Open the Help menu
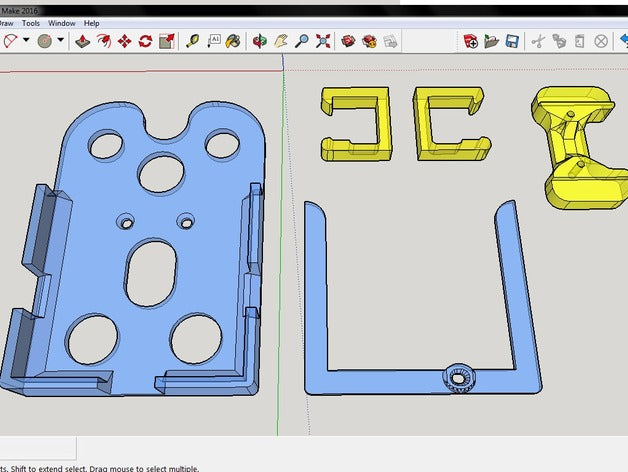628x472 pixels. [x=91, y=23]
